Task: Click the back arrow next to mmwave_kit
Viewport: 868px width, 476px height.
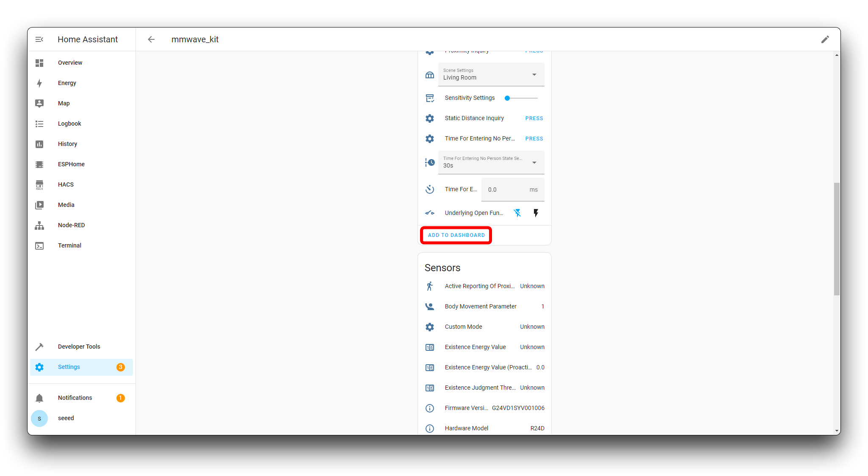Action: click(151, 39)
